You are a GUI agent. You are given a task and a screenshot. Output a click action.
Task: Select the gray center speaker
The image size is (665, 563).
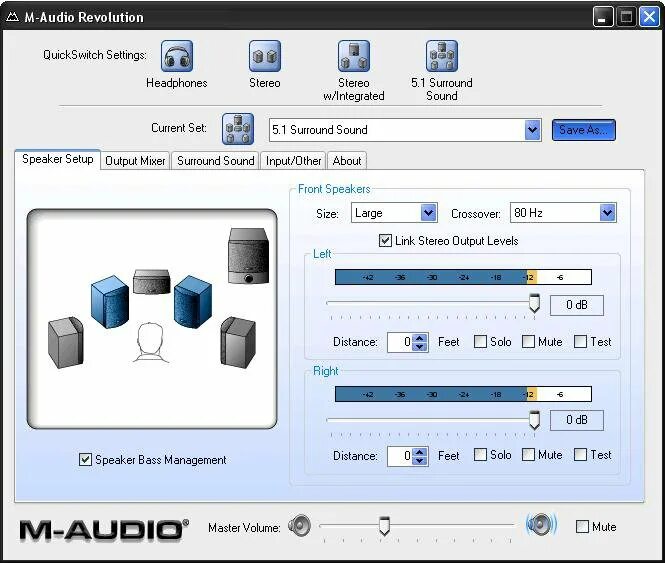(x=151, y=281)
